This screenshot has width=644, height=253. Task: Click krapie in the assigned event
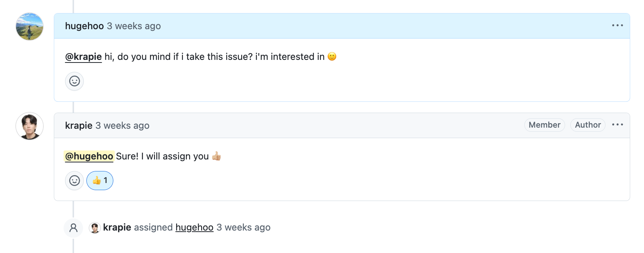coord(117,228)
